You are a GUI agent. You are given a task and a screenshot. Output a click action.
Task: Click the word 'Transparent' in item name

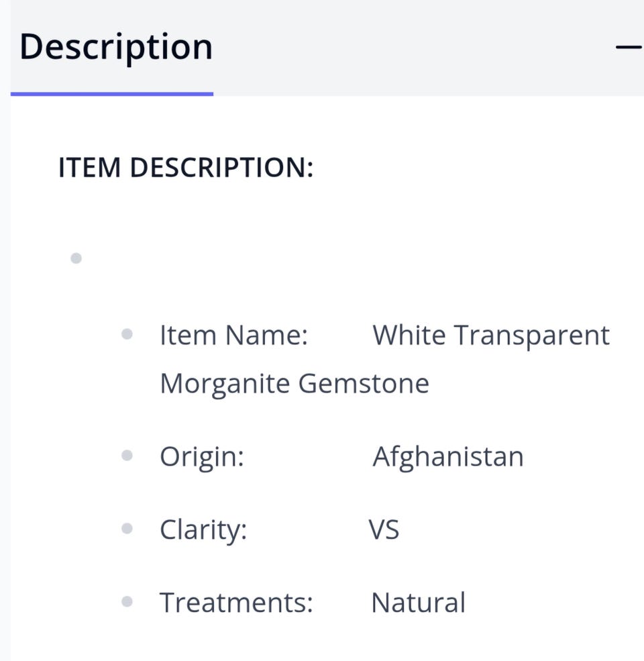pos(532,336)
